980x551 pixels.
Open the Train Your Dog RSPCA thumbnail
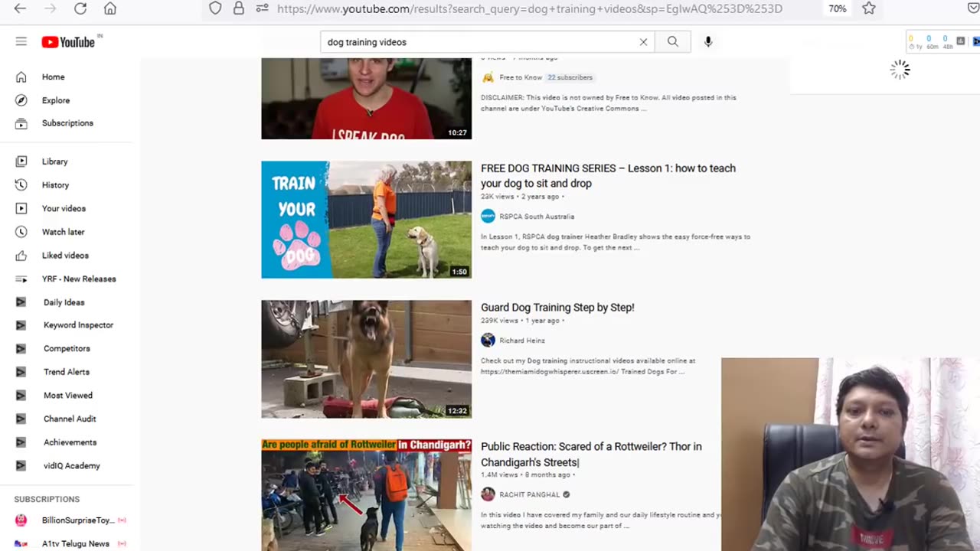[x=367, y=220]
